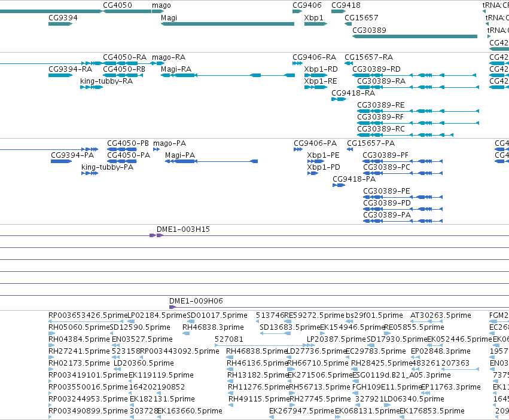The image size is (509, 420).
Task: Open the CG9418 gene label
Action: [346, 5]
